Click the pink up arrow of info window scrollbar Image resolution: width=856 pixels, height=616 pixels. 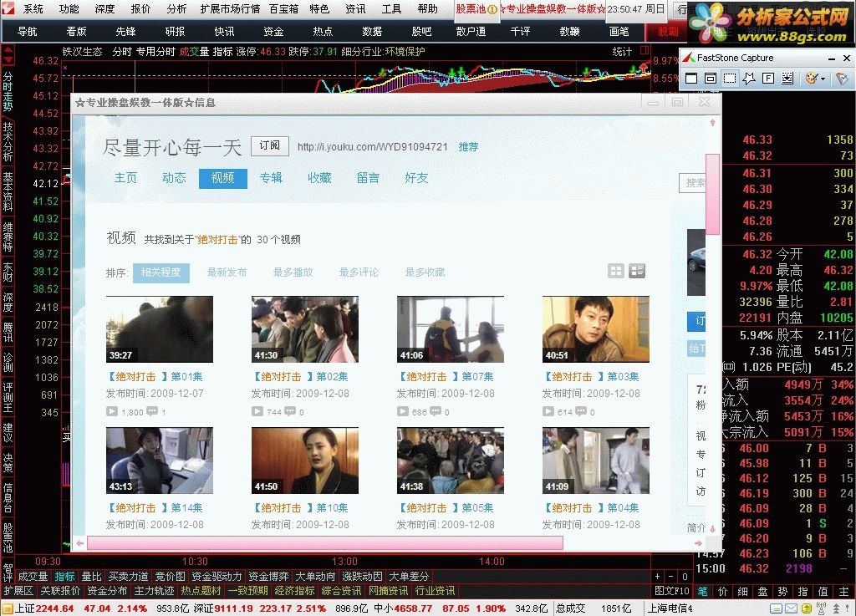(x=712, y=123)
